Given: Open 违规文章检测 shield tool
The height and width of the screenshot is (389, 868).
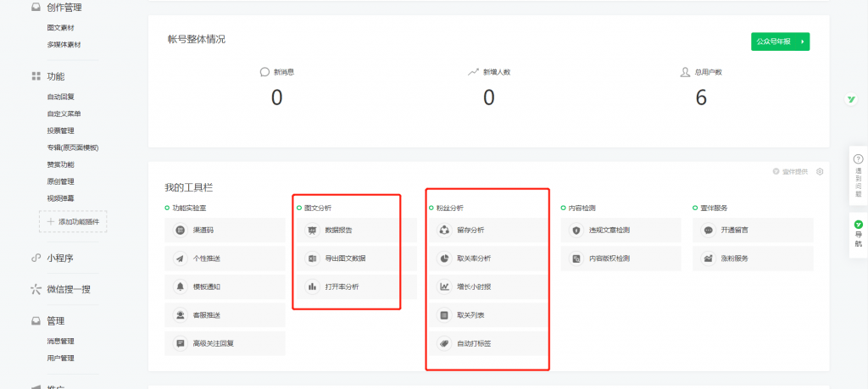Looking at the screenshot, I should 576,231.
